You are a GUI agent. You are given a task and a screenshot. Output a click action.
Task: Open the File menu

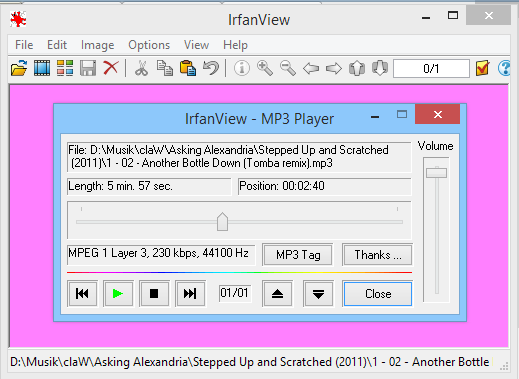pos(24,45)
